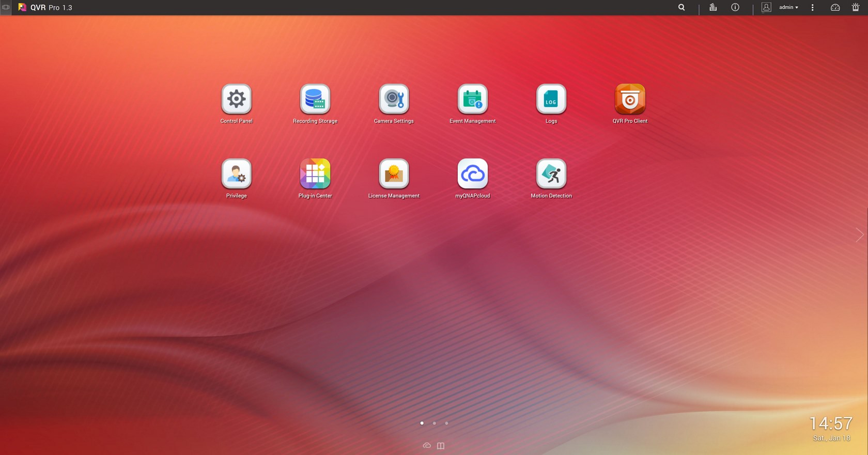The height and width of the screenshot is (455, 868).
Task: Open the event notifications info icon
Action: pos(735,7)
